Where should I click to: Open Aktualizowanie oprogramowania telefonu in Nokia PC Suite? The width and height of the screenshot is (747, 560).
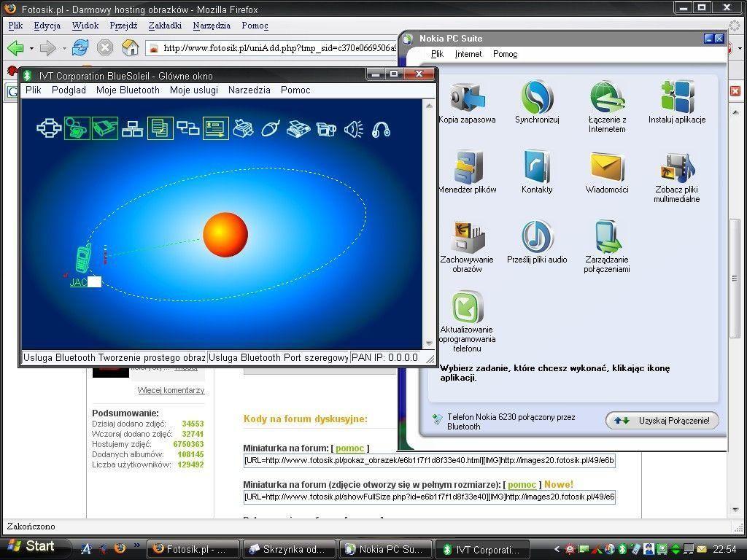[467, 322]
